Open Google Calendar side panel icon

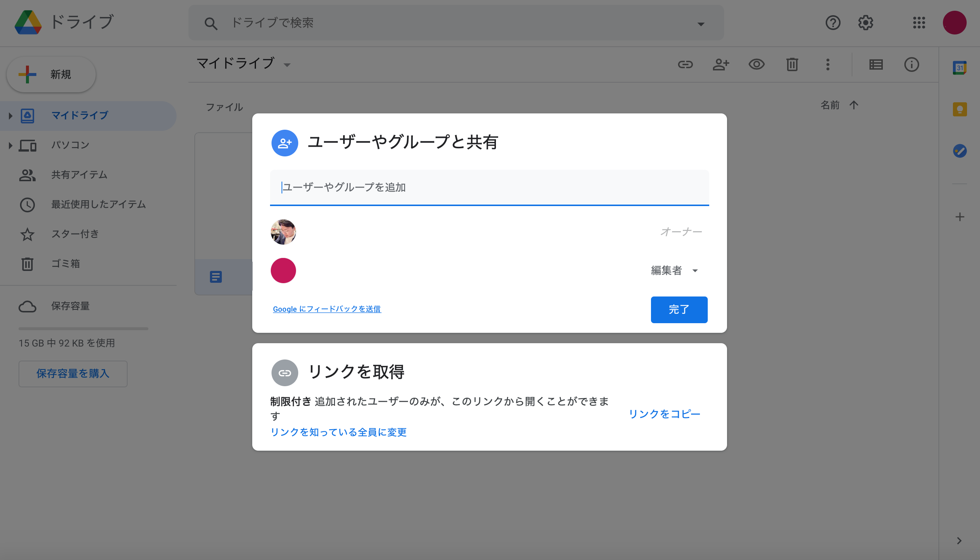tap(960, 68)
